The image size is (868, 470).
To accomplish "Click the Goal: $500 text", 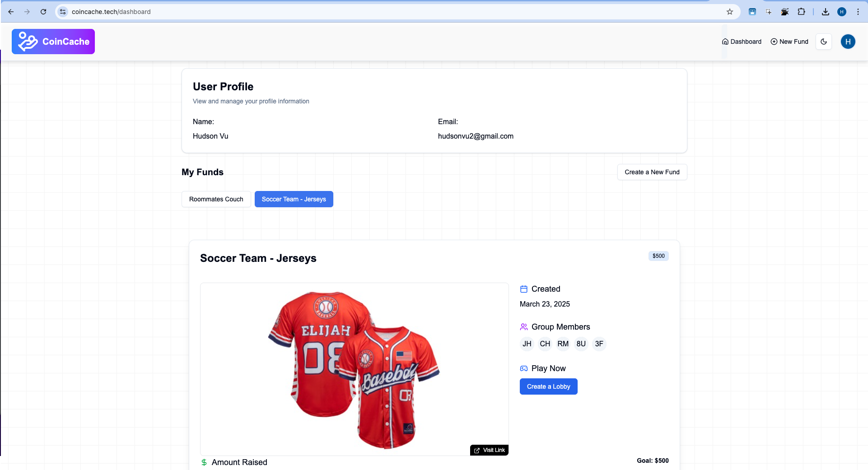I will tap(653, 461).
